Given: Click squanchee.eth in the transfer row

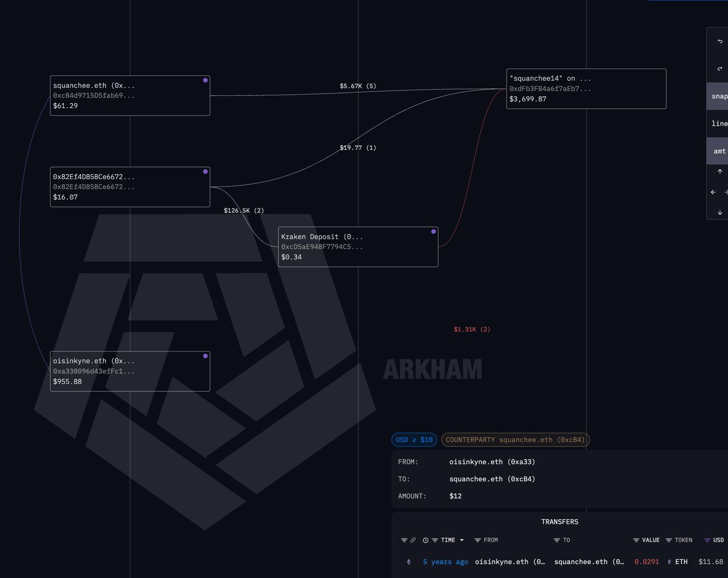Looking at the screenshot, I should coord(589,562).
